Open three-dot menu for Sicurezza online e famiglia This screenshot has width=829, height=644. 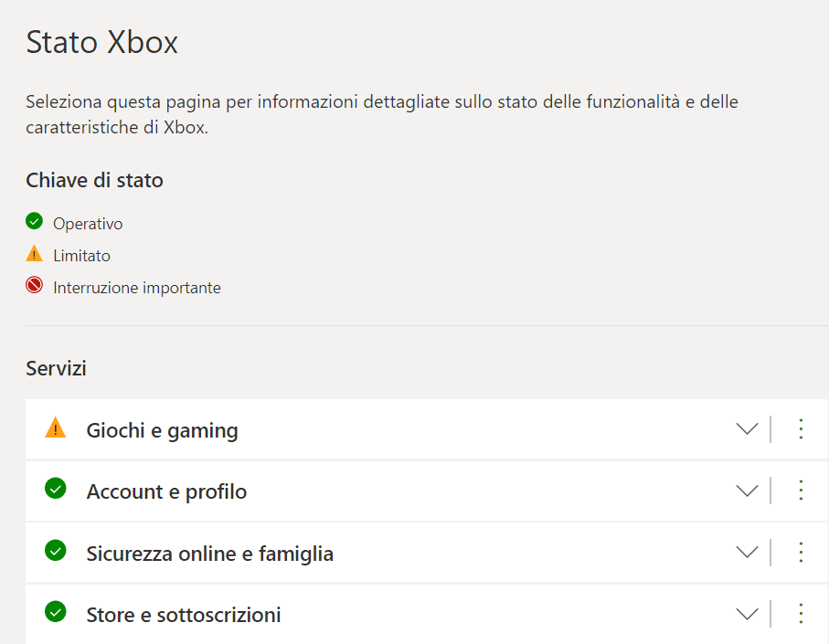801,553
